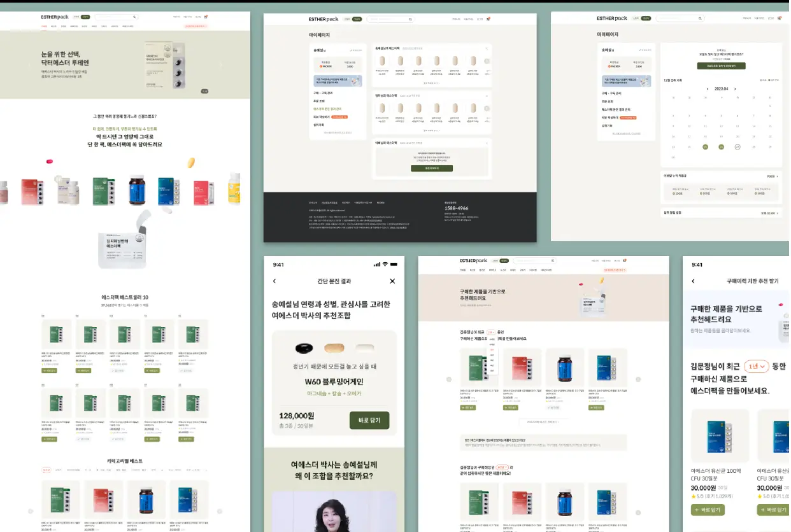The height and width of the screenshot is (532, 791).
Task: Open the 1년 period dropdown on mobile screen
Action: (x=756, y=367)
